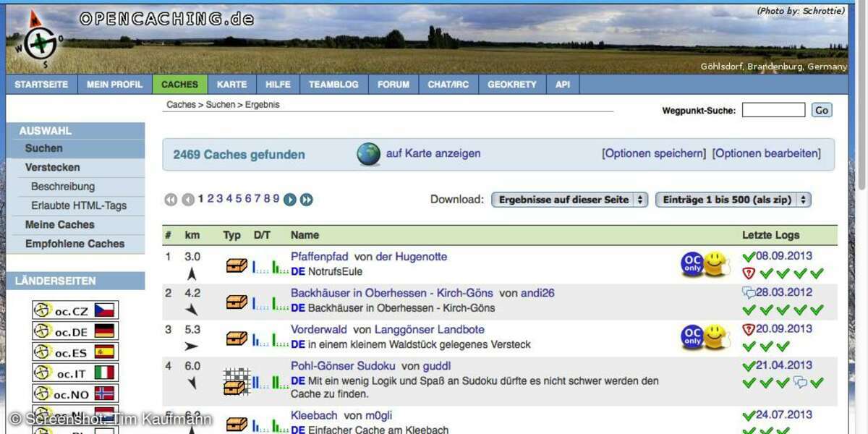
Task: Click the traditional cache icon for Backhäuser row
Action: [x=237, y=302]
